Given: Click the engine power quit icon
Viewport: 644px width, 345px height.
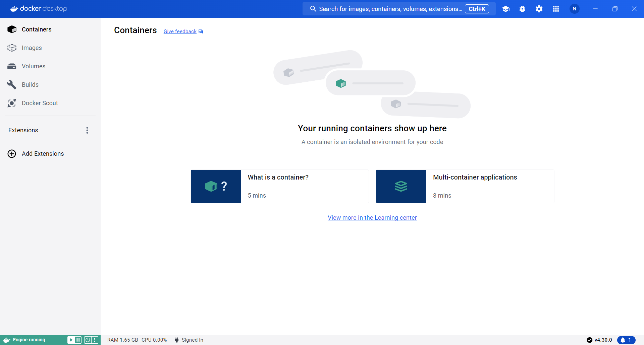Looking at the screenshot, I should pos(88,340).
